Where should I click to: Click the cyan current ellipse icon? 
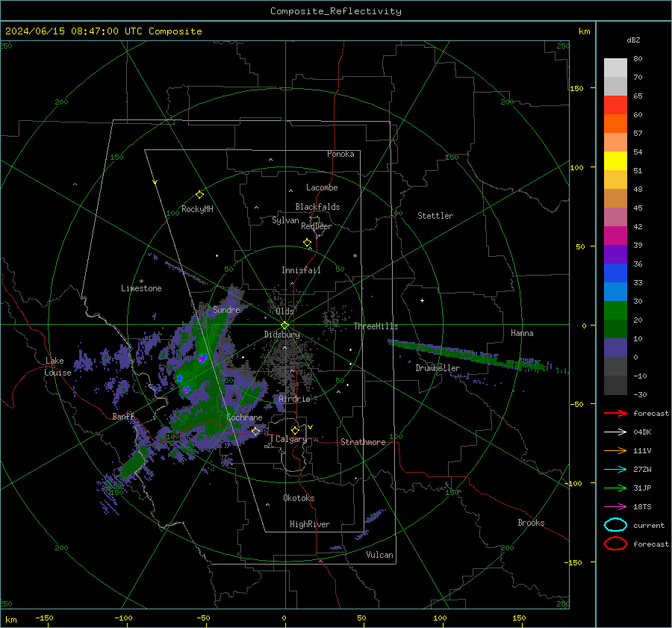pyautogui.click(x=615, y=525)
